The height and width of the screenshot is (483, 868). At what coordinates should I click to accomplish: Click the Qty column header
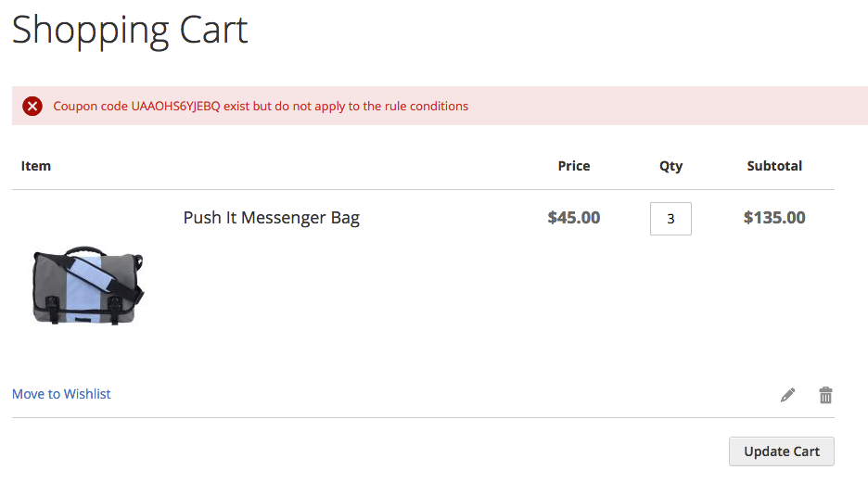tap(670, 167)
